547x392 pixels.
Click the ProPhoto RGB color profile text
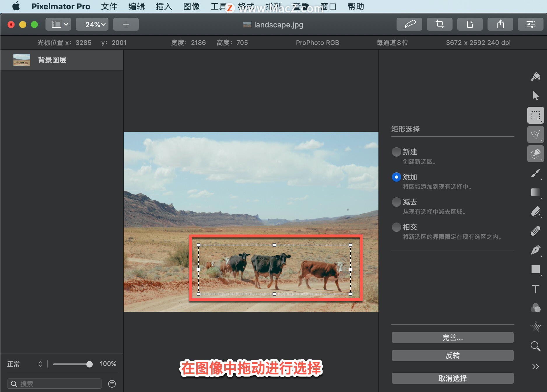pyautogui.click(x=317, y=43)
